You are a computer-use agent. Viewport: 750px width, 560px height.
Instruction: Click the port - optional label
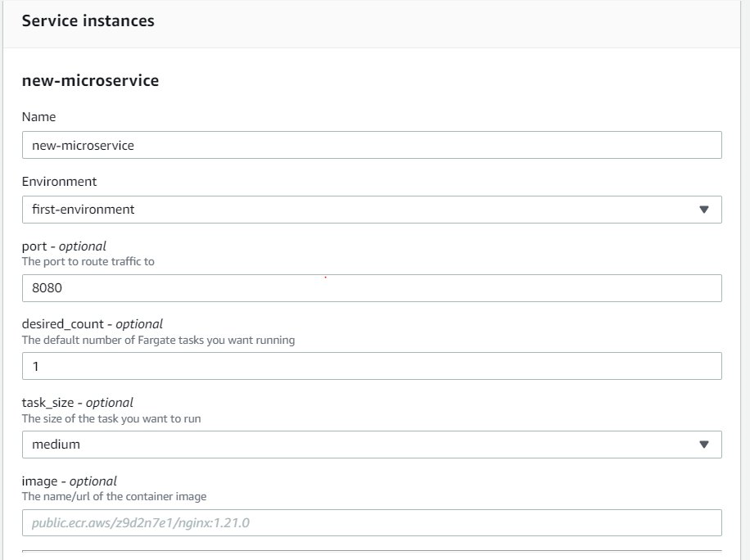[x=61, y=246]
